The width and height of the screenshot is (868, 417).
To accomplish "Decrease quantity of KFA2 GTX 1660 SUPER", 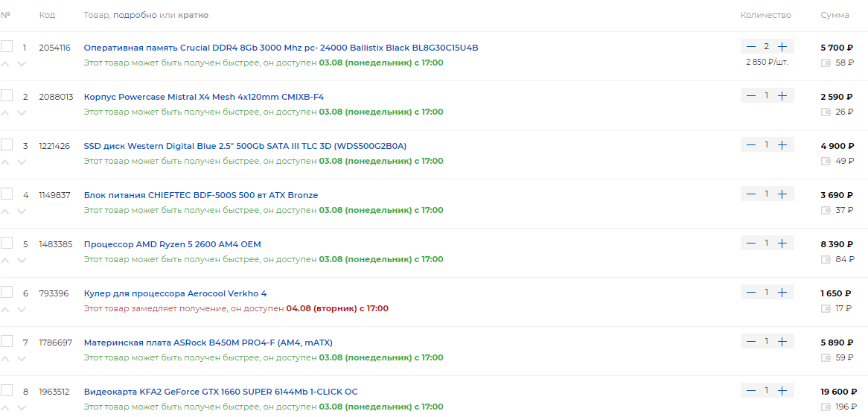I will point(750,390).
